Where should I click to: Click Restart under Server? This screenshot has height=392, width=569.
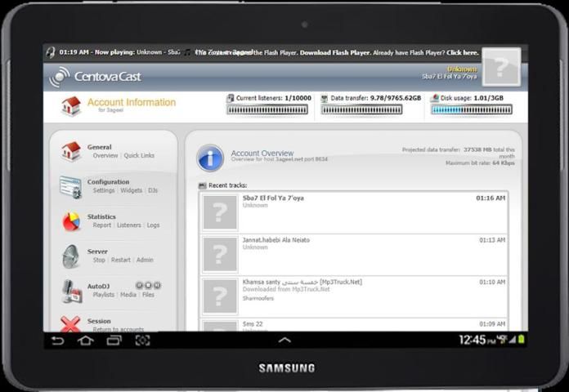coord(121,260)
